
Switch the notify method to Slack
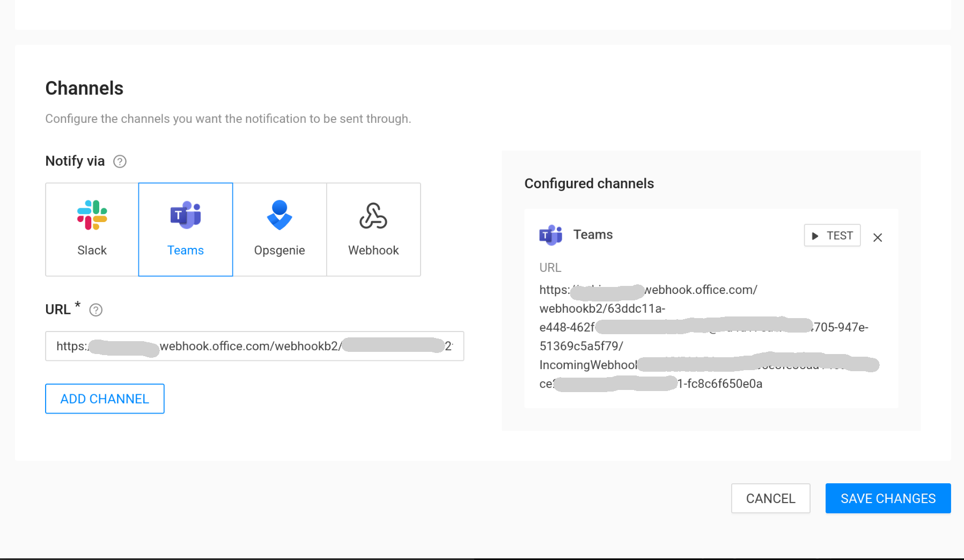point(91,230)
